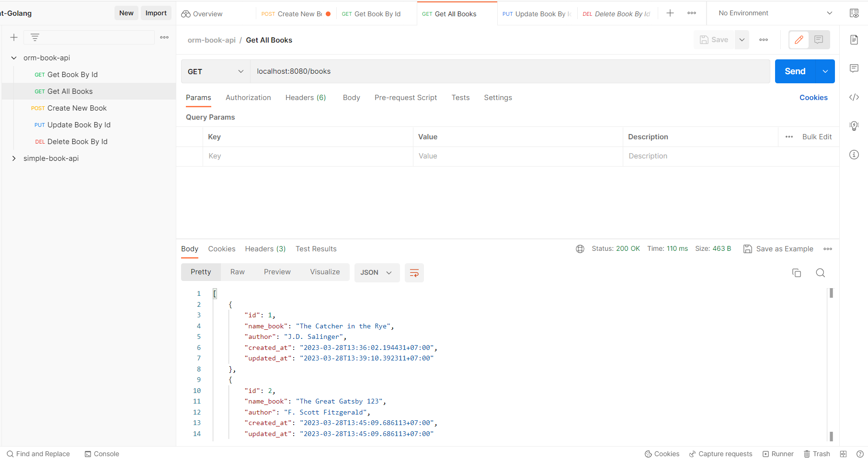Open the Save options dropdown arrow
Screen dimensions: 868x460
point(742,40)
